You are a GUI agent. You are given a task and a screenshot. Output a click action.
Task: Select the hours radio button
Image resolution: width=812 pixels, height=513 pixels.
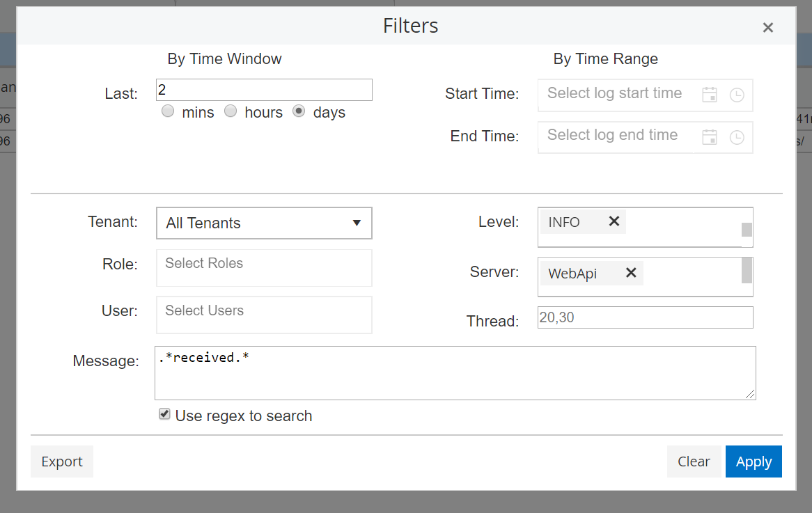pos(231,111)
